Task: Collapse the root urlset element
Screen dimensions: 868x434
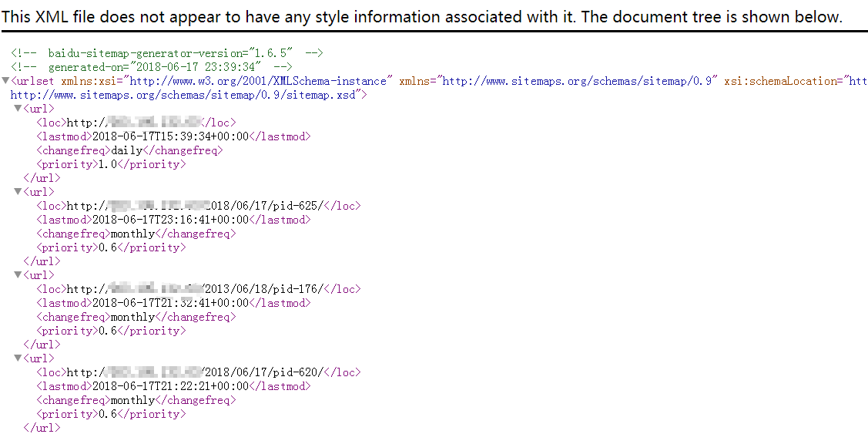Action: pos(5,81)
